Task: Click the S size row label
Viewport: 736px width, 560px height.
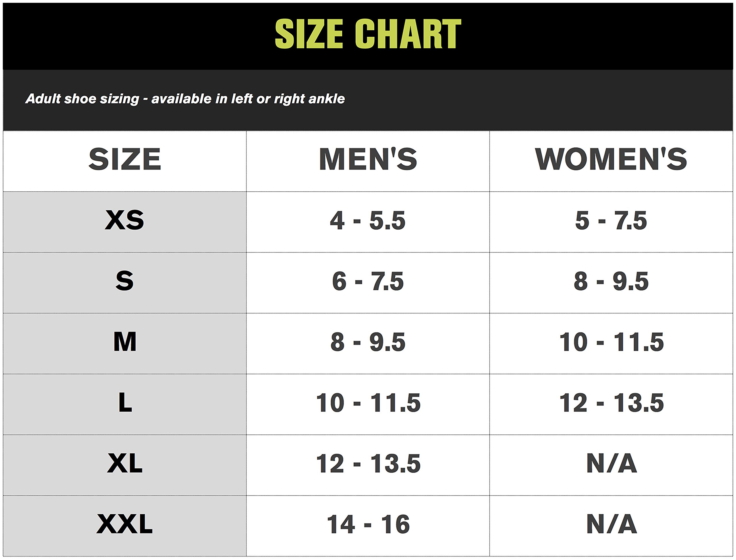Action: coord(124,281)
